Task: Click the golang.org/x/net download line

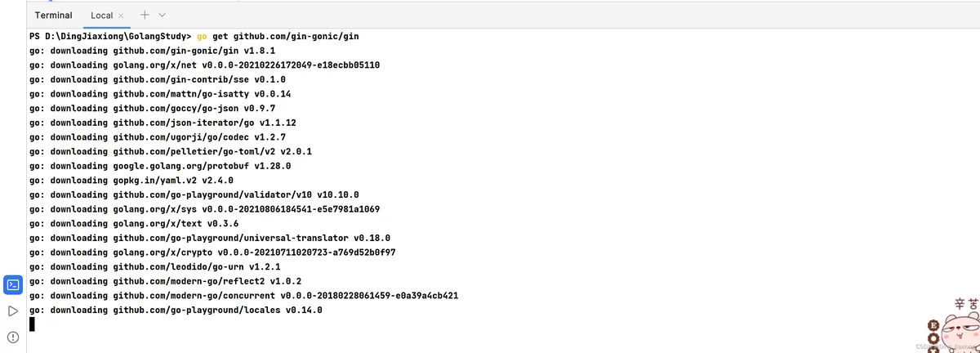Action: [x=204, y=65]
